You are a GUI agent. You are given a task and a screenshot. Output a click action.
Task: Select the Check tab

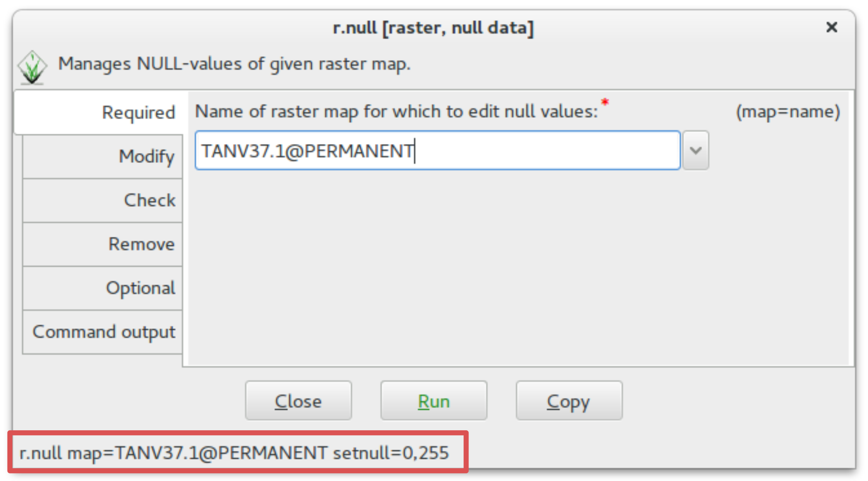pyautogui.click(x=103, y=200)
